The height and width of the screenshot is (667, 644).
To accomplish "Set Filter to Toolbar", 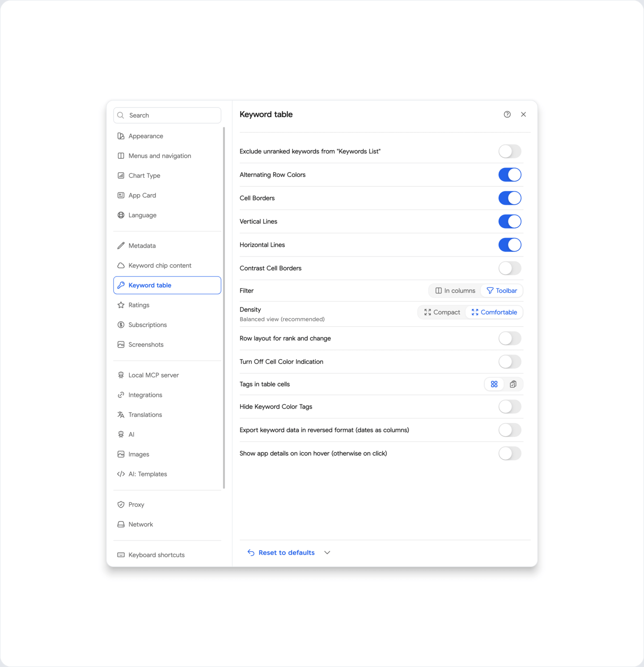I will point(502,291).
